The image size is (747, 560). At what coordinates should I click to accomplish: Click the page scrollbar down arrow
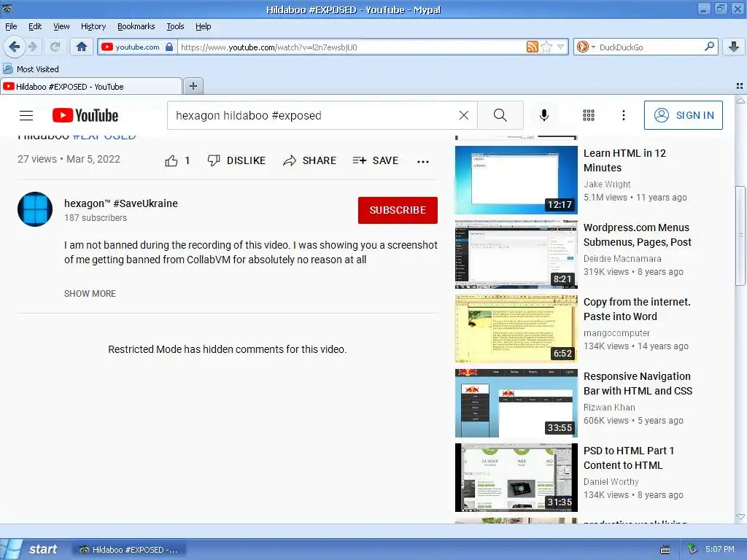(x=740, y=517)
